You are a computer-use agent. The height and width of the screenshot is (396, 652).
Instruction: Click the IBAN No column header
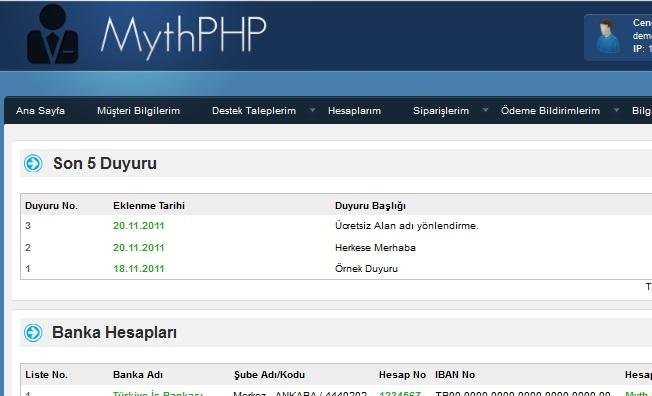(x=455, y=375)
